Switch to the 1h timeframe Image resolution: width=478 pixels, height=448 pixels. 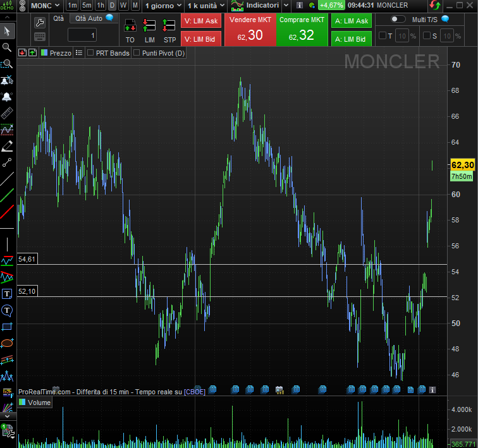point(100,6)
